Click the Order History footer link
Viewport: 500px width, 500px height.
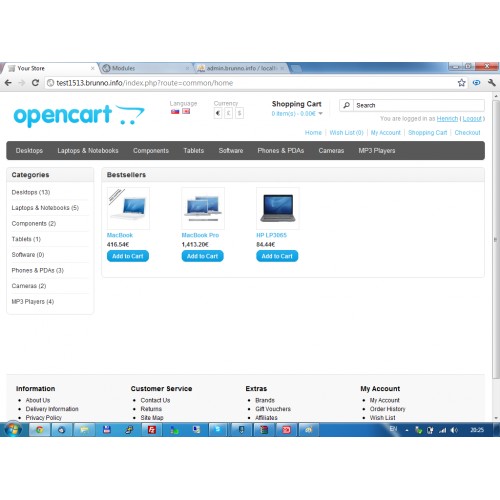pos(387,409)
